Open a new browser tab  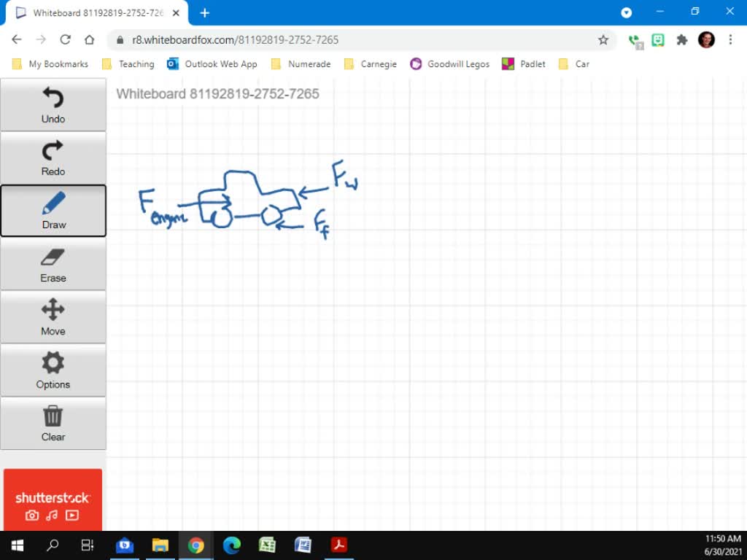pos(204,12)
